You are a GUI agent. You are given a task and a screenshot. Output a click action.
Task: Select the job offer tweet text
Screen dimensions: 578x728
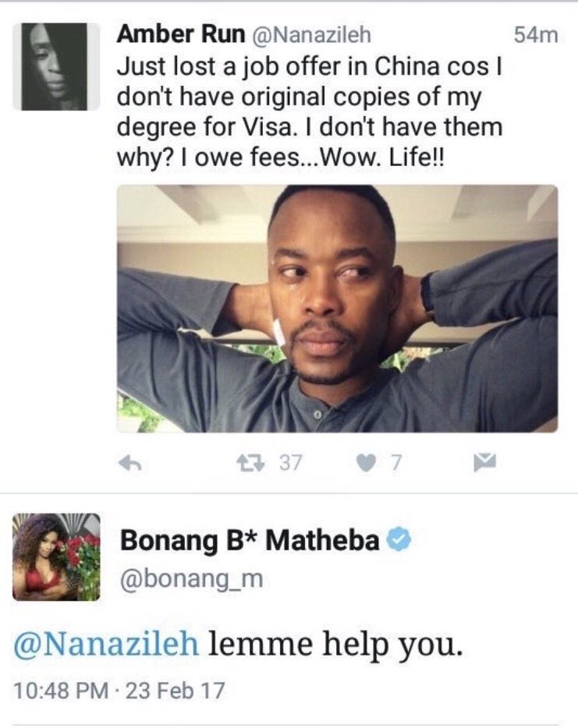pyautogui.click(x=310, y=112)
